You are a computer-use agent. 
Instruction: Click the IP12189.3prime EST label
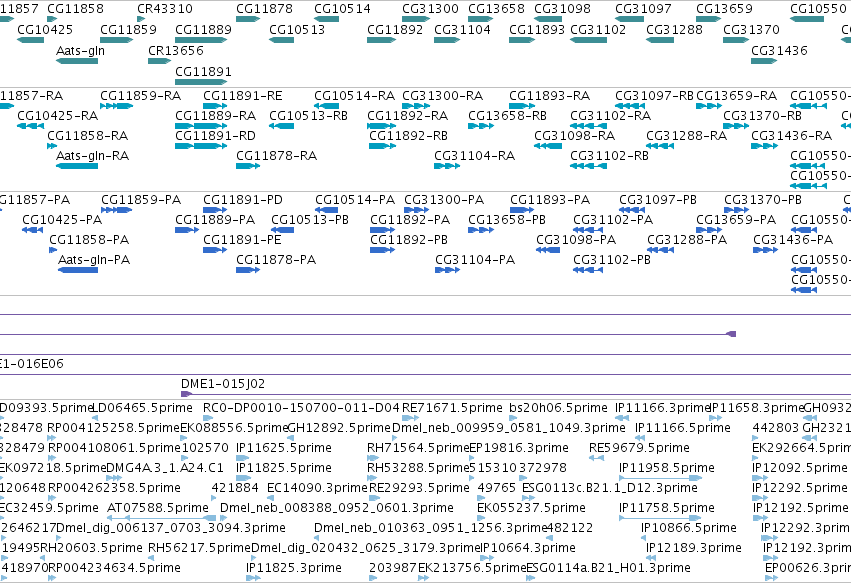coord(694,548)
